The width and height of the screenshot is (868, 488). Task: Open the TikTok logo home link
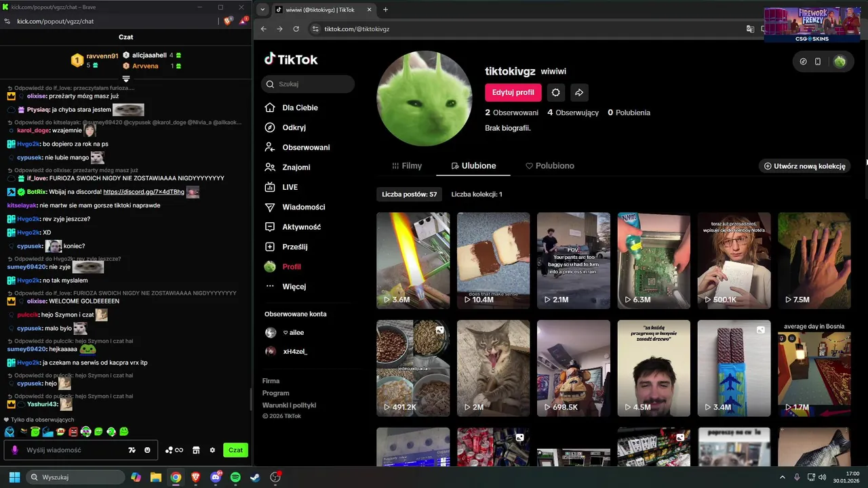tap(291, 59)
